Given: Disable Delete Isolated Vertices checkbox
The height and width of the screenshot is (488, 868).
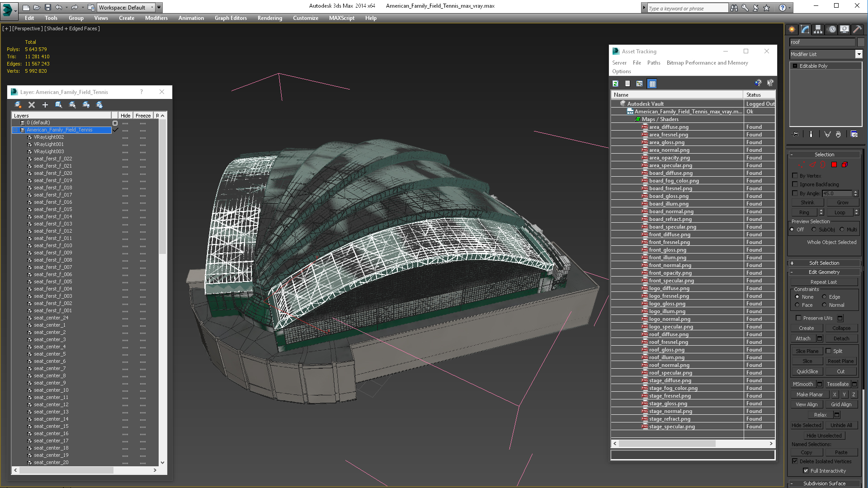Looking at the screenshot, I should [x=795, y=461].
